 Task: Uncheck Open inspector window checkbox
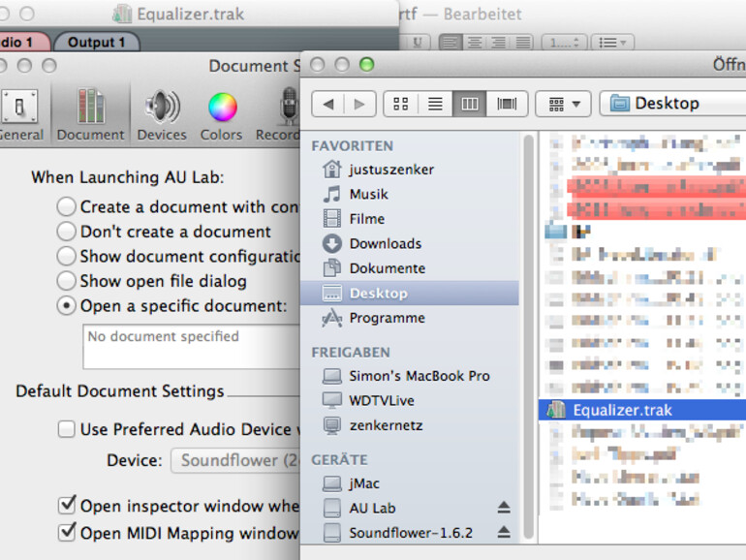point(67,506)
